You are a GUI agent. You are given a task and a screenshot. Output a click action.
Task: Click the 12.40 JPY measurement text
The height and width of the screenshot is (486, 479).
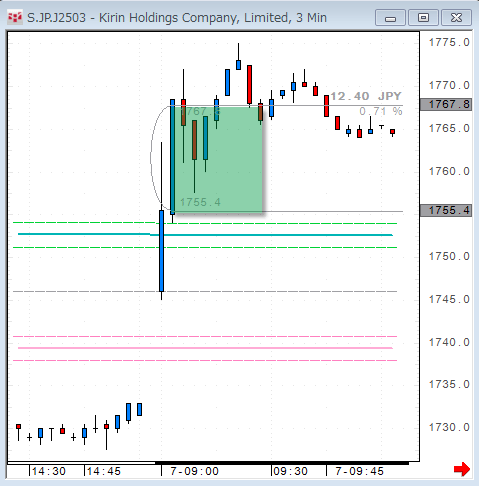point(366,96)
